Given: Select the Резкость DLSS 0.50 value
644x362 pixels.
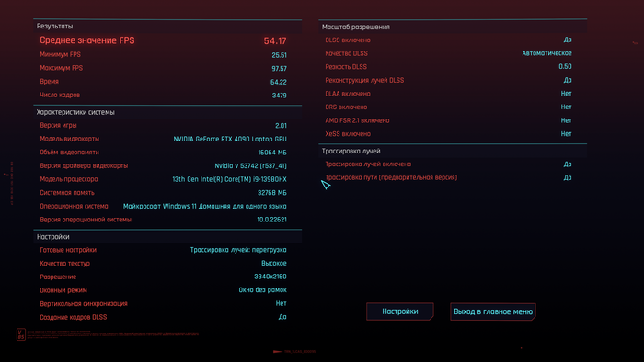Looking at the screenshot, I should (565, 66).
